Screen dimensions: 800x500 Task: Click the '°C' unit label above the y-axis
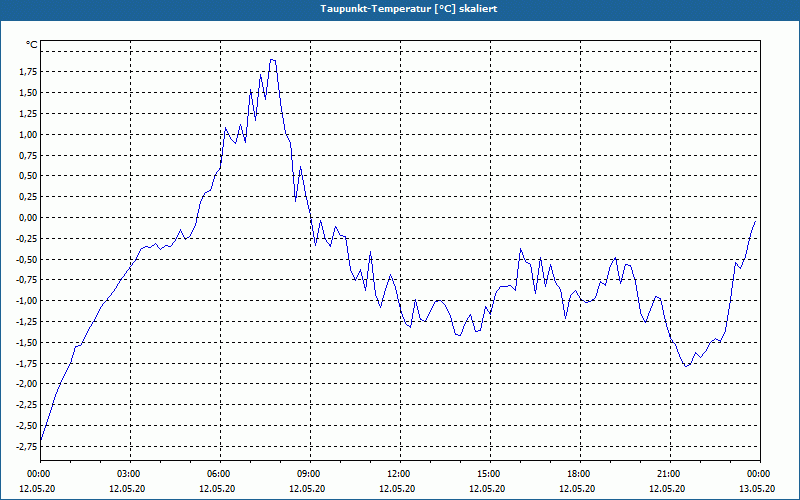pyautogui.click(x=32, y=45)
